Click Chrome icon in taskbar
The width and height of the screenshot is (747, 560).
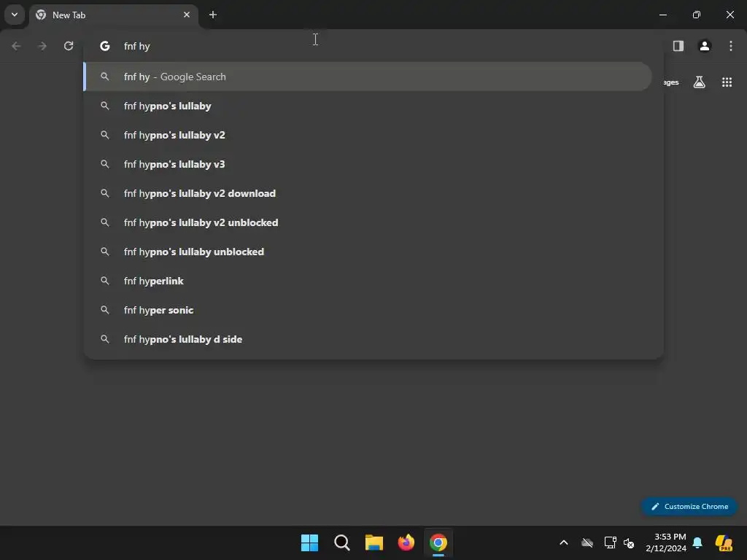point(438,542)
